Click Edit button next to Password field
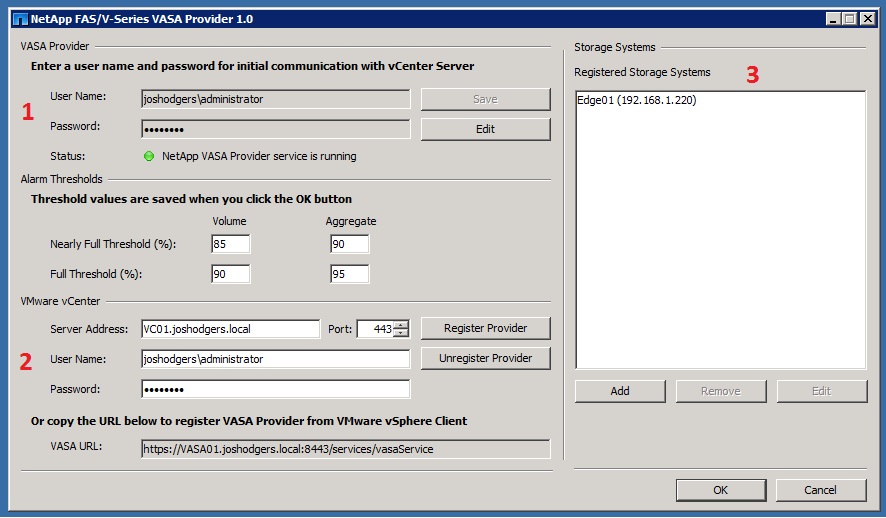The width and height of the screenshot is (886, 518). 485,129
